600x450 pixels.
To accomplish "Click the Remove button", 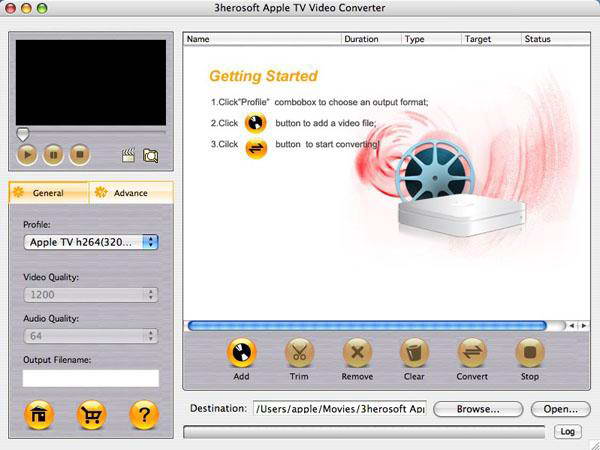I will pyautogui.click(x=357, y=353).
